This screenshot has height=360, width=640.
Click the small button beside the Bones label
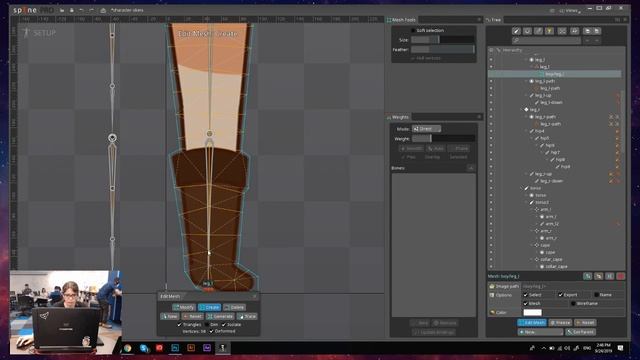point(471,168)
